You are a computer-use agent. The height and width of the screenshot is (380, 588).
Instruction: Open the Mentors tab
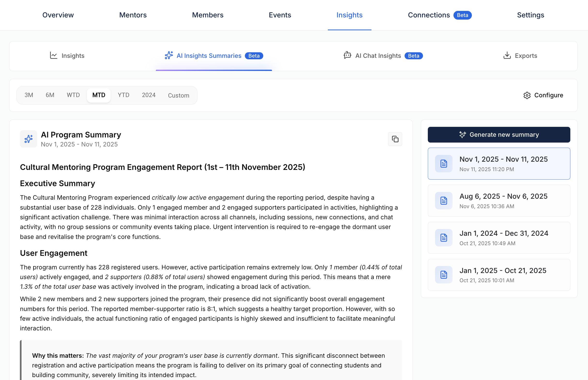(x=133, y=15)
